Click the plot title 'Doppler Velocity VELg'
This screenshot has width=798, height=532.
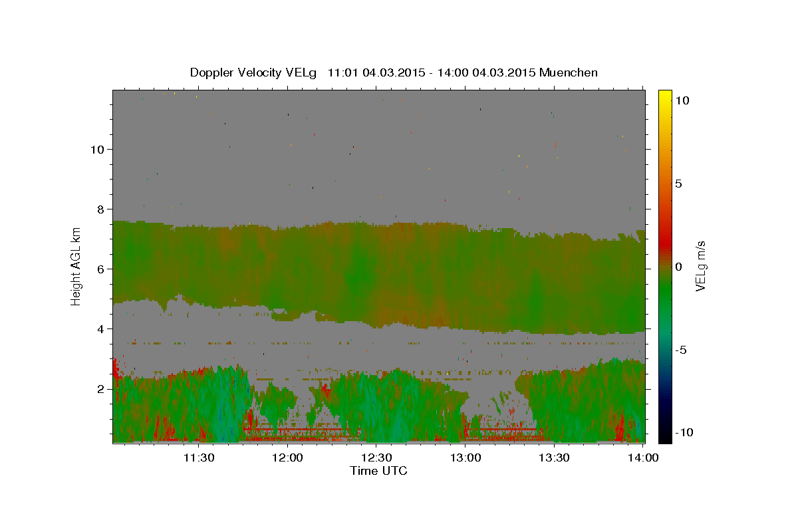point(254,72)
